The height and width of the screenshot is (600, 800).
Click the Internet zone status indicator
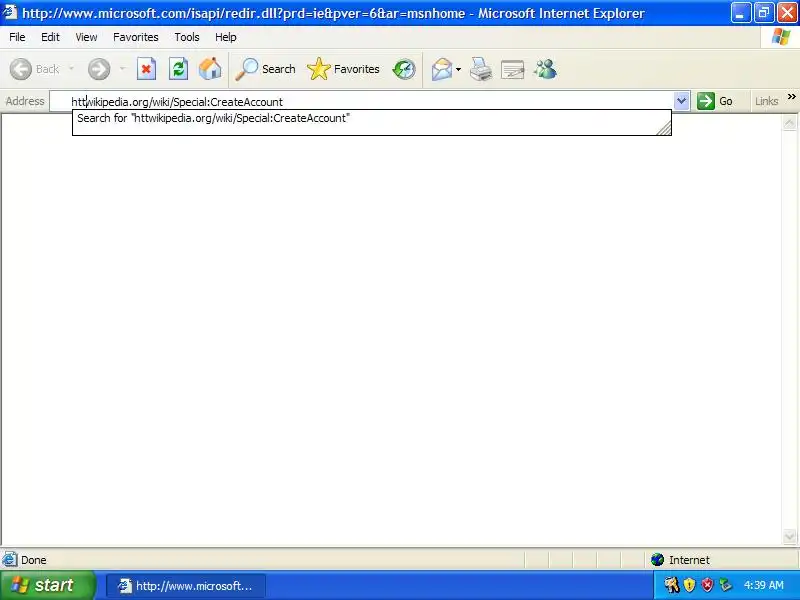click(x=681, y=560)
